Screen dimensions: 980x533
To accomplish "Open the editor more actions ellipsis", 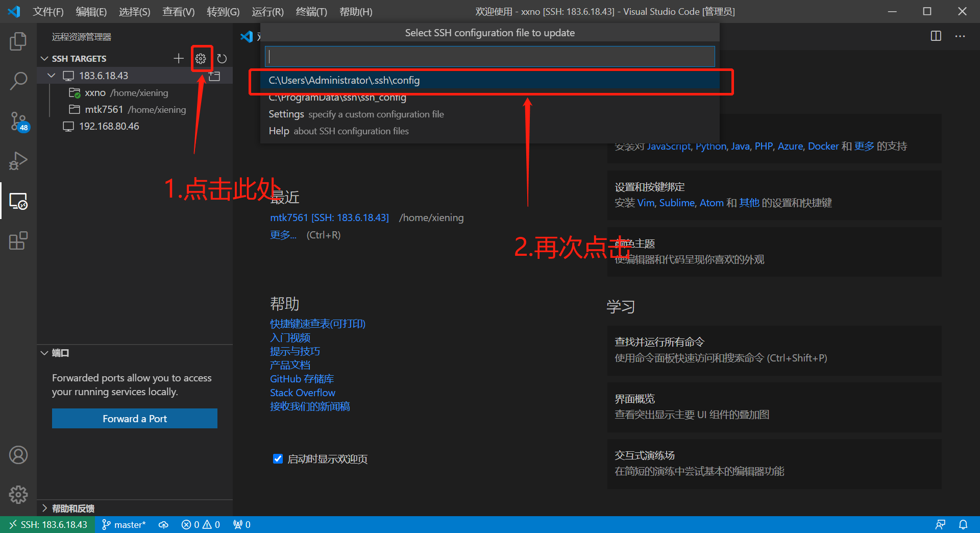I will click(x=960, y=36).
